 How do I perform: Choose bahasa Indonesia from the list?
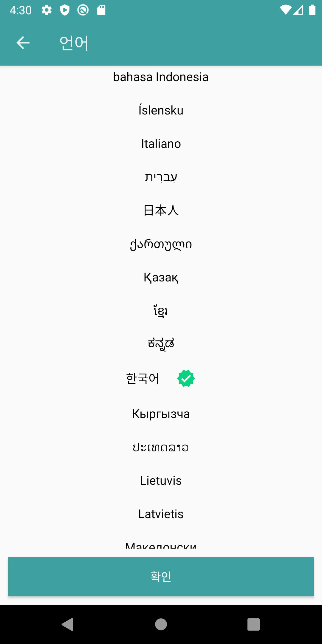[161, 77]
